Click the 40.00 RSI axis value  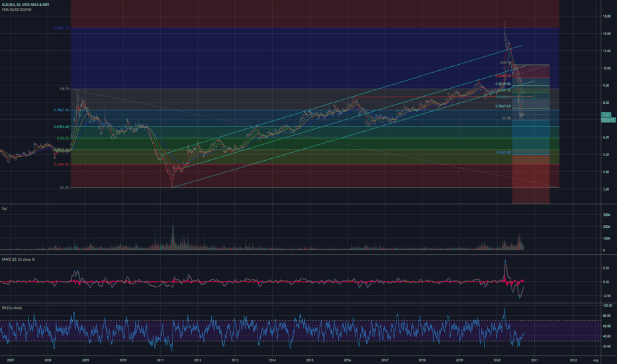607,336
